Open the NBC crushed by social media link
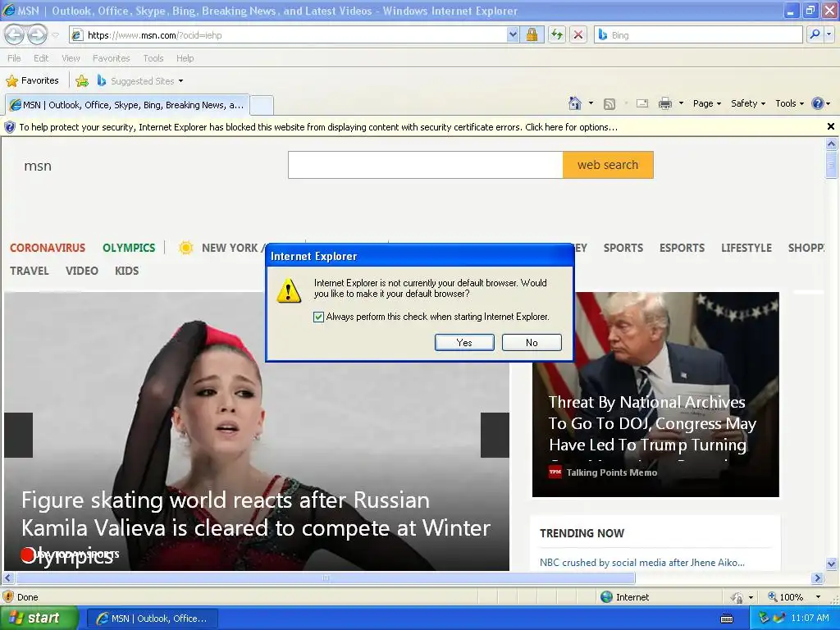840x630 pixels. tap(641, 563)
